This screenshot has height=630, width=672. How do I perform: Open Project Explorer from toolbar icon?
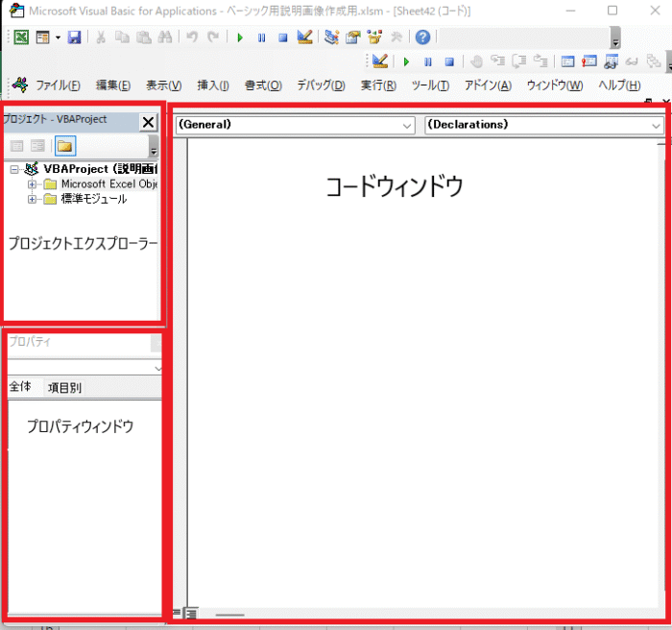pyautogui.click(x=332, y=37)
